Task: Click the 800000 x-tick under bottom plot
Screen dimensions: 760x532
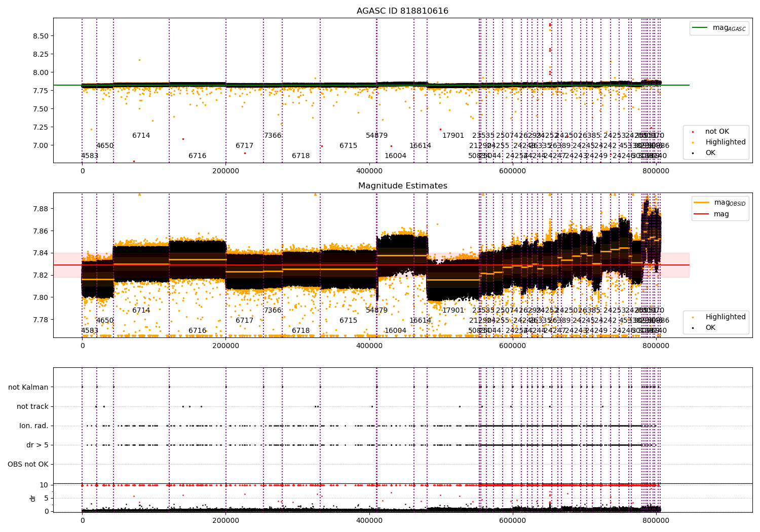Action: click(x=656, y=520)
